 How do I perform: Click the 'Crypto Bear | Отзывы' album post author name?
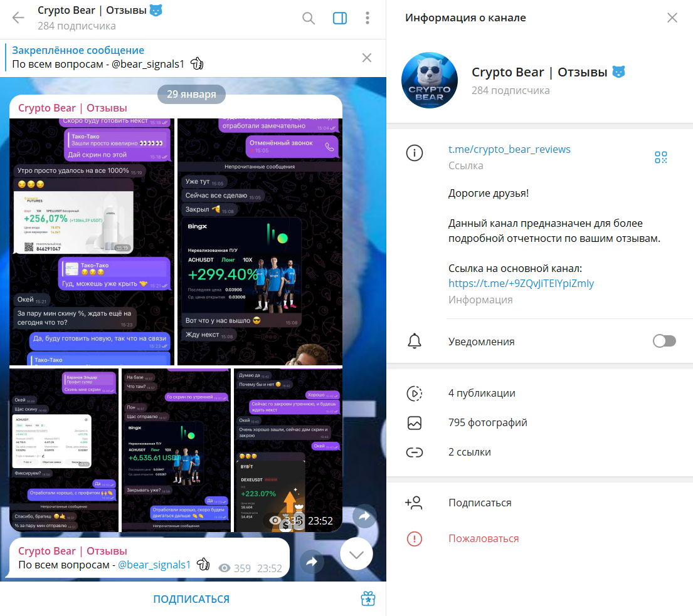pyautogui.click(x=73, y=108)
